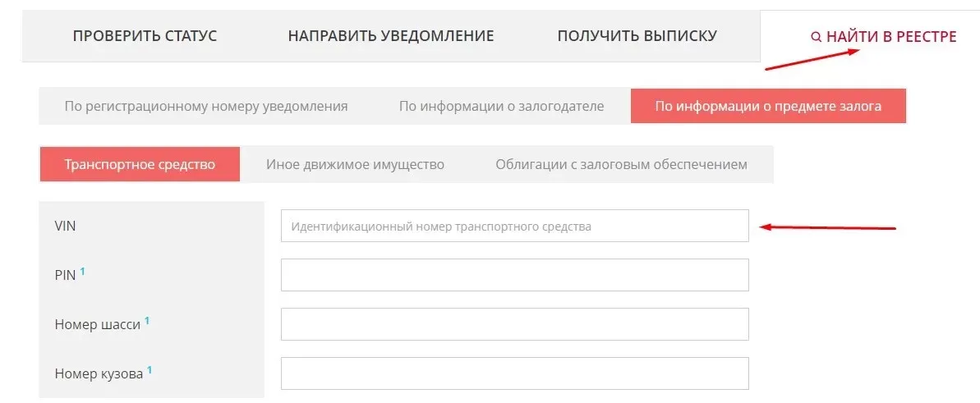This screenshot has height=403, width=980.
Task: Select По информации о предмете залога tab
Action: point(768,106)
